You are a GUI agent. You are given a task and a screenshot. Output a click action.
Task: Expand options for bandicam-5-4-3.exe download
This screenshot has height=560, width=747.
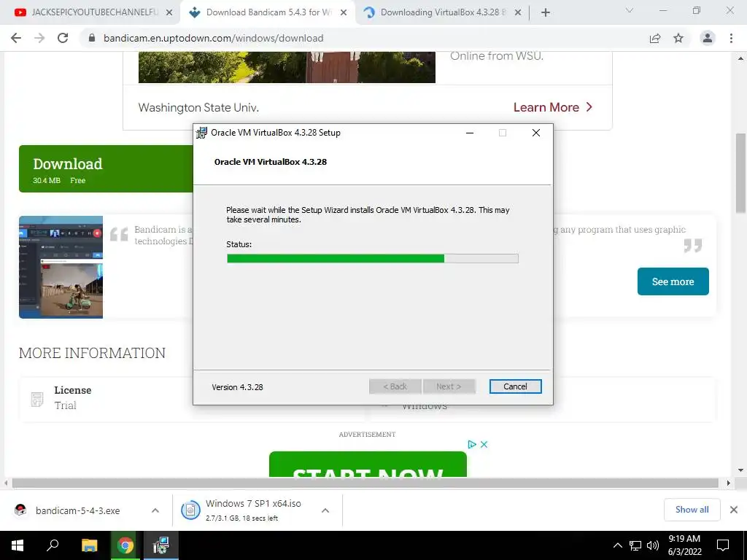[x=155, y=510]
